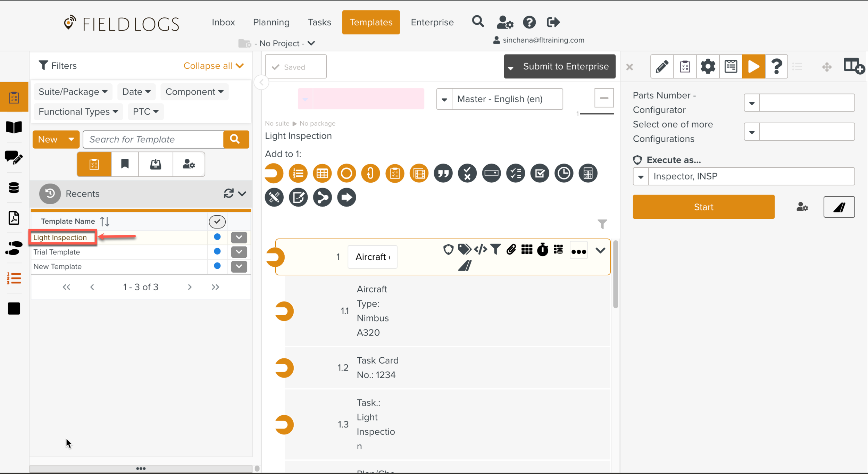Viewport: 868px width, 474px height.
Task: Click the blue status dot next to Trial Template
Action: pos(217,252)
